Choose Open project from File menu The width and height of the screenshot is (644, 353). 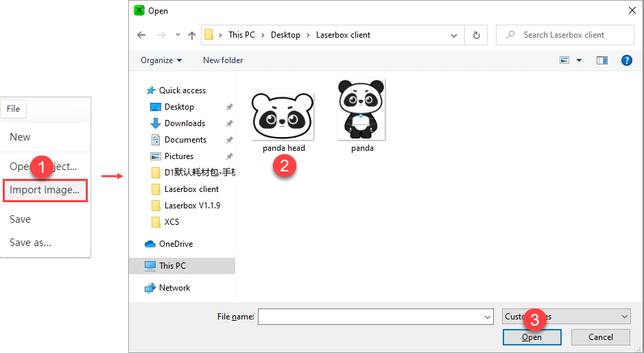(x=43, y=167)
